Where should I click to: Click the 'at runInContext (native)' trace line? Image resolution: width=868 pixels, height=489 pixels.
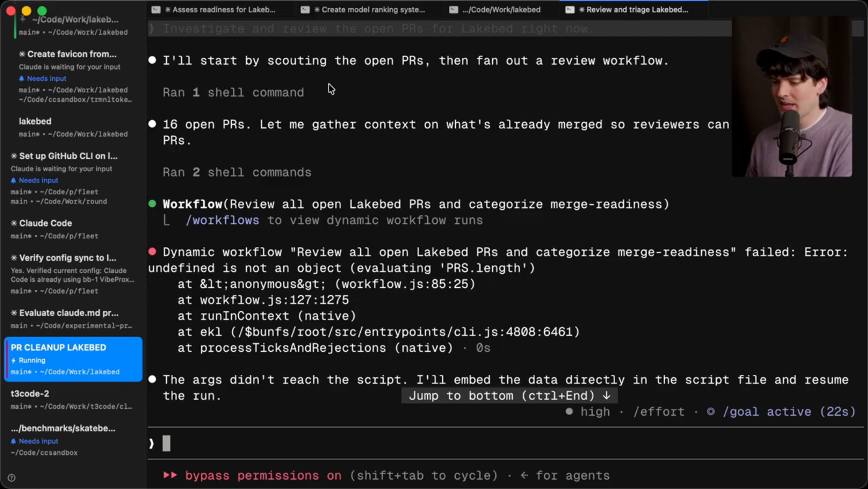(x=267, y=316)
